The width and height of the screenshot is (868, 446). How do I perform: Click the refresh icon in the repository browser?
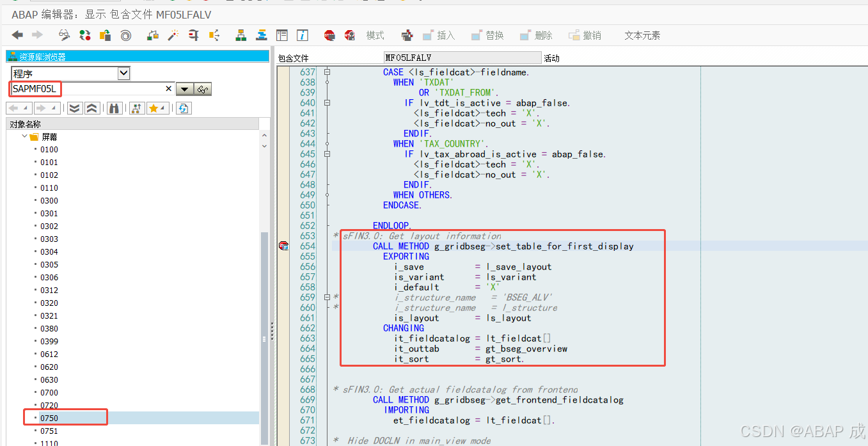[184, 108]
